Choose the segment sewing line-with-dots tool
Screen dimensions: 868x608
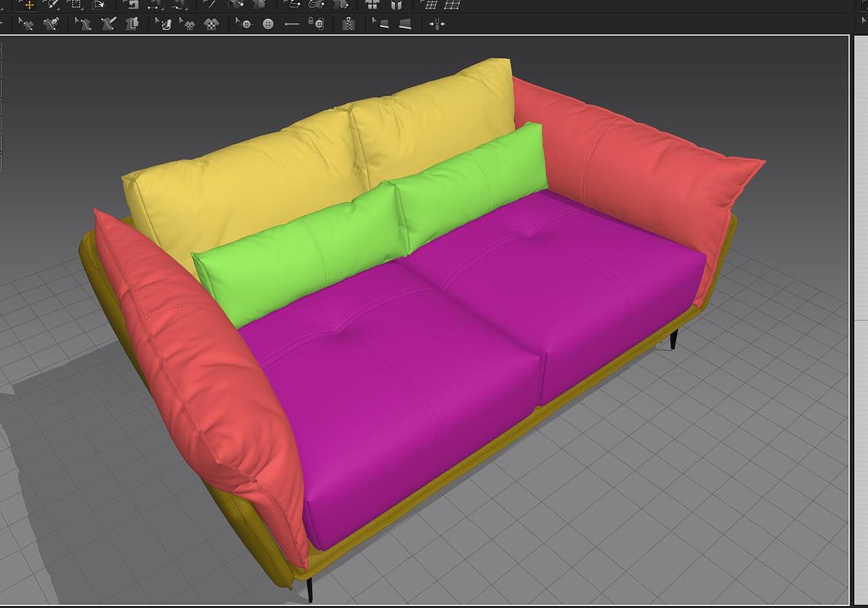(x=156, y=5)
